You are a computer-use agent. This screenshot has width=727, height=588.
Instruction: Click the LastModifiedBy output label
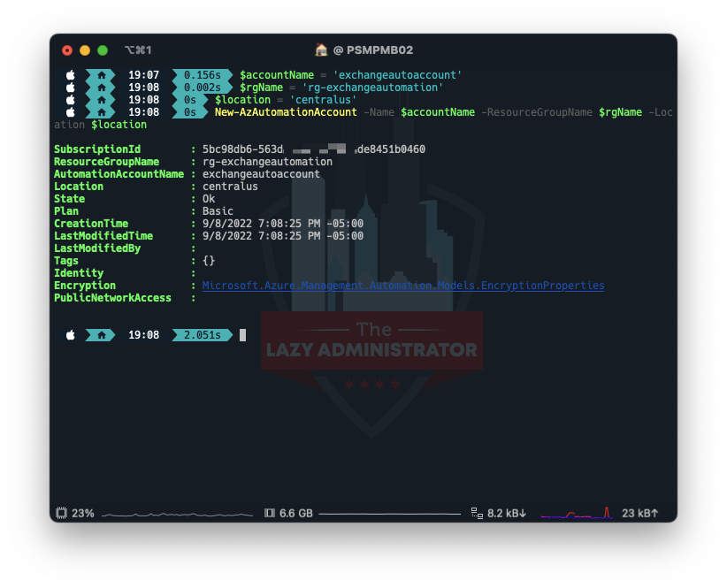click(x=97, y=248)
